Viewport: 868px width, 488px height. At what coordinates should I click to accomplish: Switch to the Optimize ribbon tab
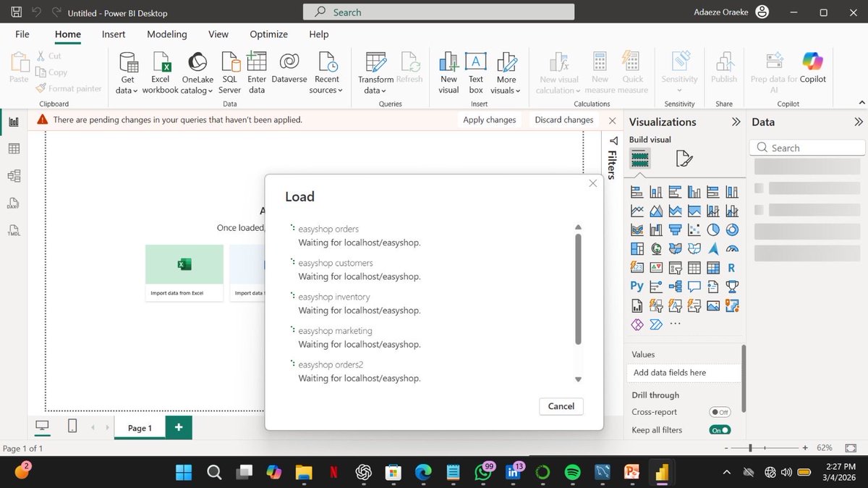[x=268, y=34]
